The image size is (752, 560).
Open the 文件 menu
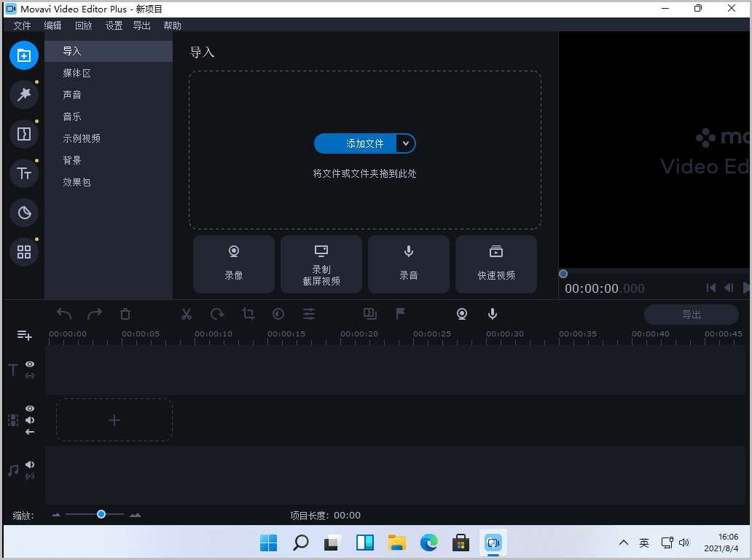(x=22, y=26)
